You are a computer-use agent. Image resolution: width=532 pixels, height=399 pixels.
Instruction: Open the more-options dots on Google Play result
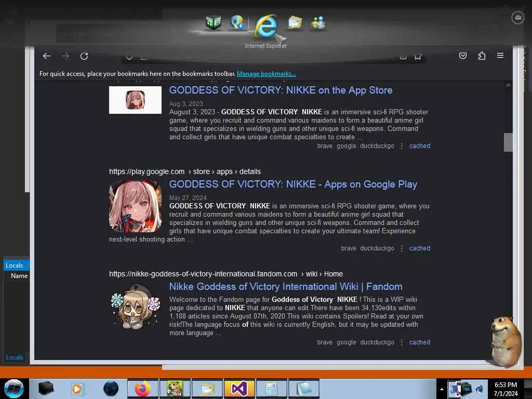[402, 248]
